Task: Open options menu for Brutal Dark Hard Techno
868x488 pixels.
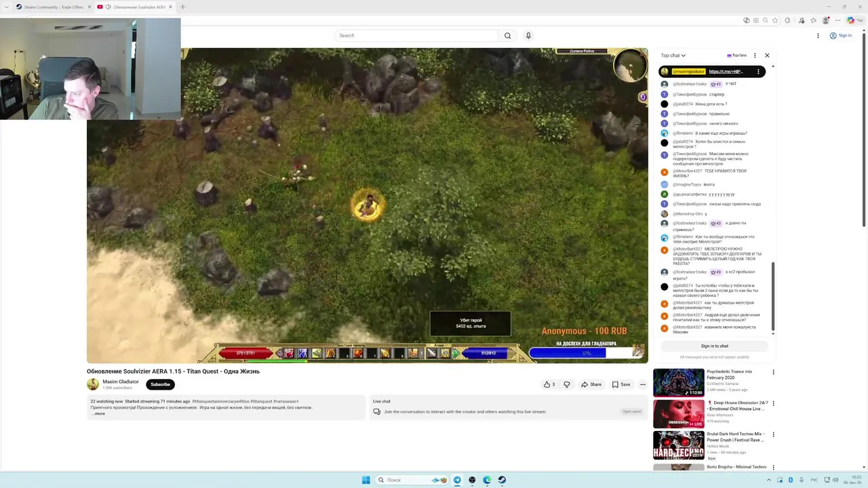Action: pyautogui.click(x=773, y=434)
